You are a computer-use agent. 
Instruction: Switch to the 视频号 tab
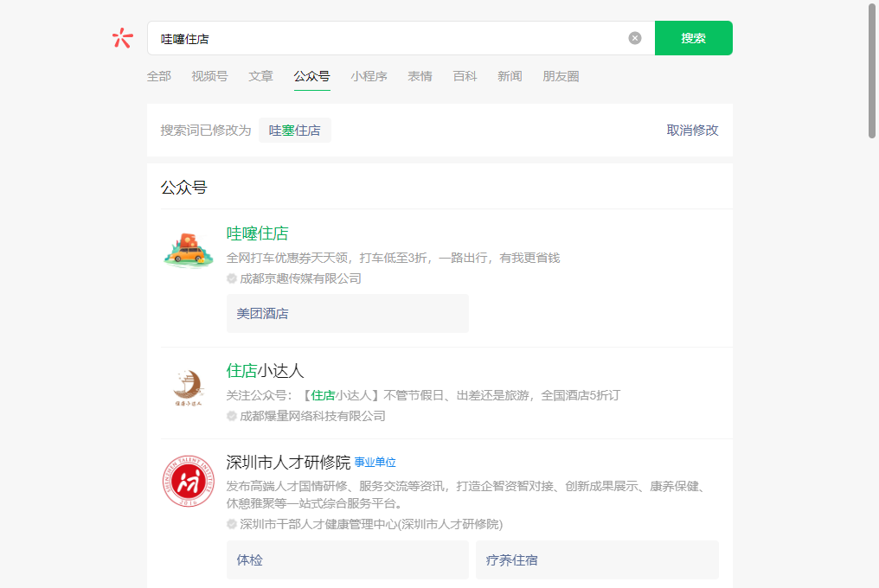209,76
